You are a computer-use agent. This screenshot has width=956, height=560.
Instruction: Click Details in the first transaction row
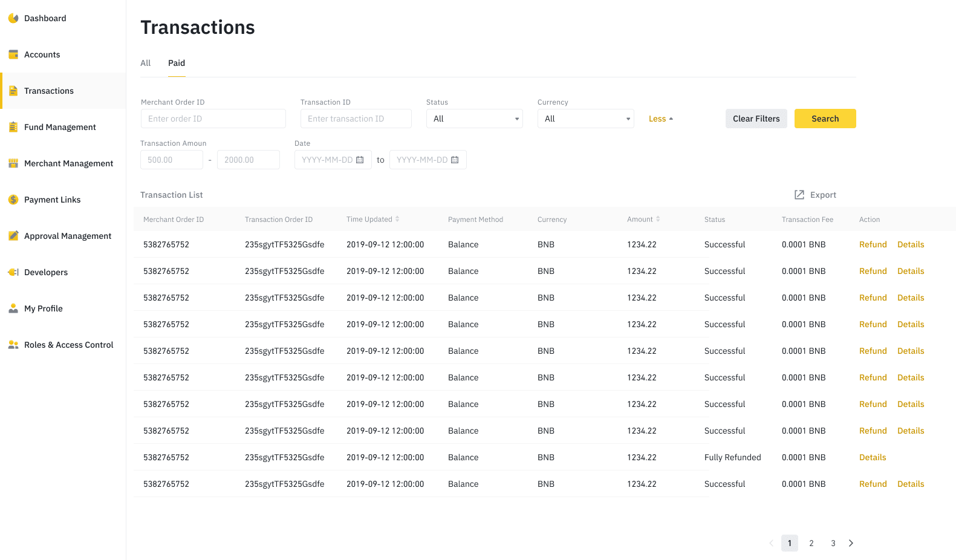click(911, 244)
